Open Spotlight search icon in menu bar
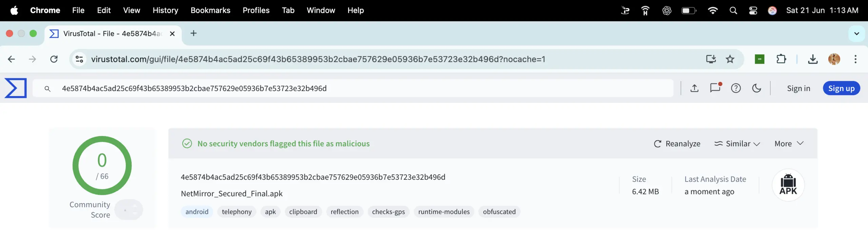The image size is (868, 243). tap(733, 10)
